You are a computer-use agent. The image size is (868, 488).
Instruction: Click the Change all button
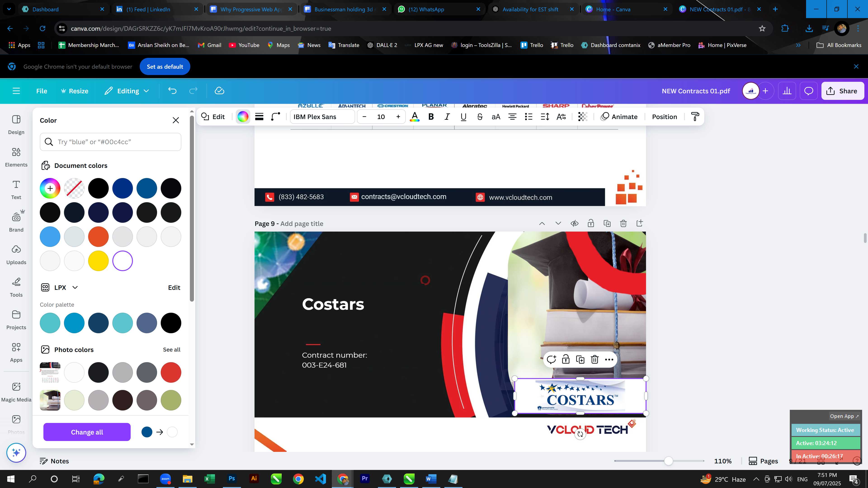click(x=87, y=432)
